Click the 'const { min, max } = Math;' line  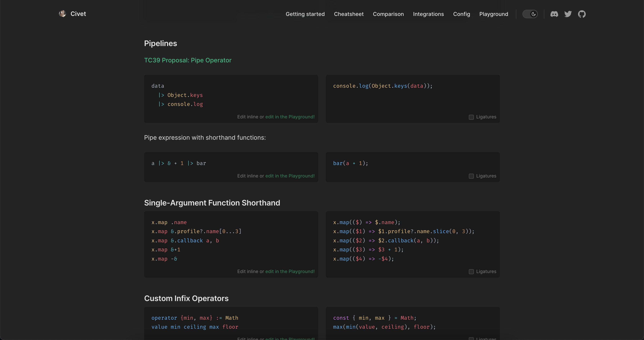pos(375,318)
